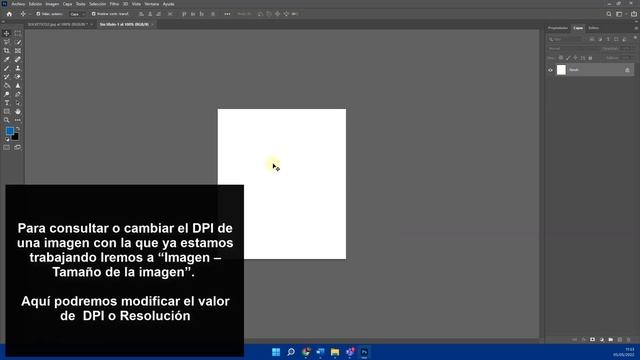Open the Archivo menu
Viewport: 640px width, 360px height.
click(18, 4)
